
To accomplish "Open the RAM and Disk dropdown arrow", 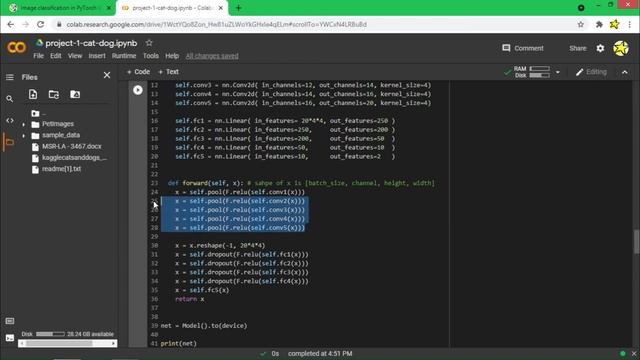I will [558, 72].
